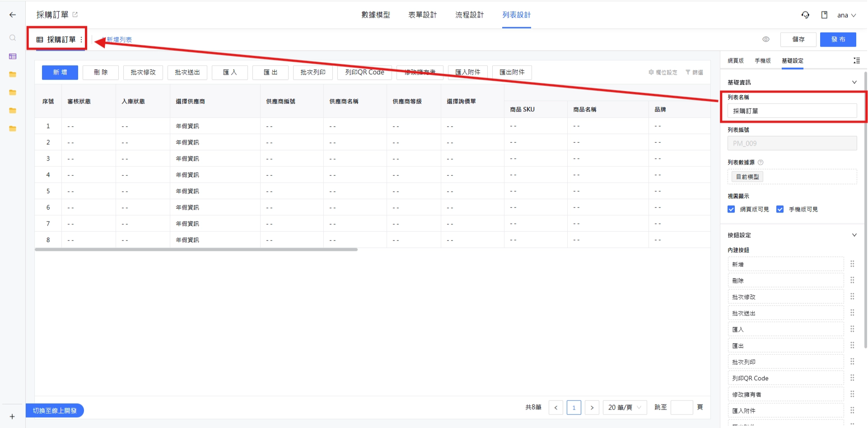
Task: Click the 批次送出 toolbar button
Action: point(187,72)
